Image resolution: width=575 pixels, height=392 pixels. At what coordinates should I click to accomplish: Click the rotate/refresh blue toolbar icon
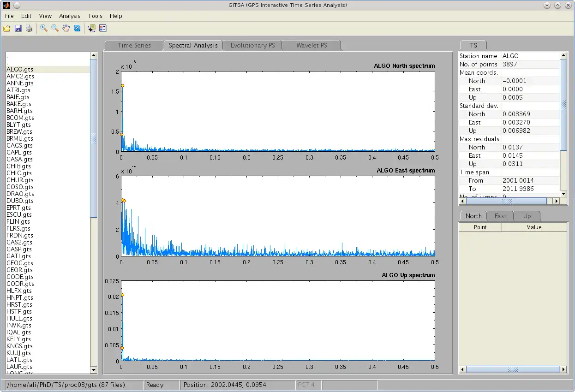click(x=77, y=29)
